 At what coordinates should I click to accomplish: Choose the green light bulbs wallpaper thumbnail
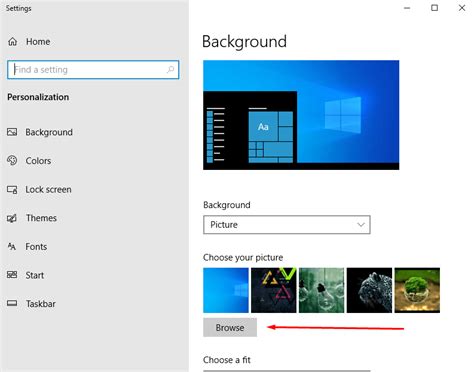pyautogui.click(x=322, y=290)
